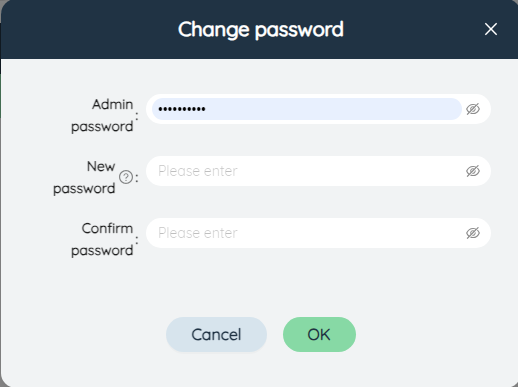
Task: Click the Admin password label
Action: (x=102, y=115)
